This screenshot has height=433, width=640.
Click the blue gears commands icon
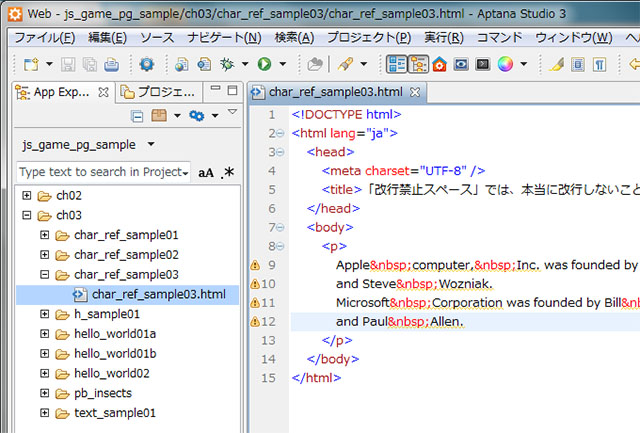[x=197, y=116]
